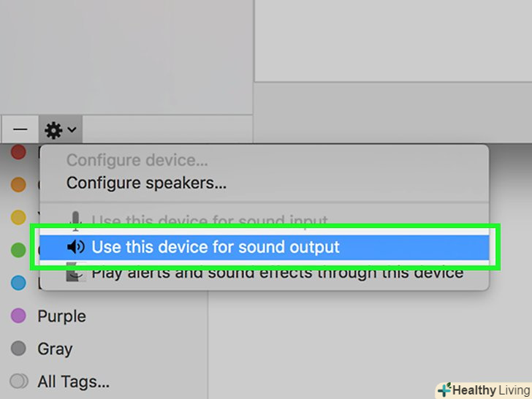This screenshot has height=399, width=532.
Task: Choose Configure speakers... from the menu
Action: [x=146, y=183]
